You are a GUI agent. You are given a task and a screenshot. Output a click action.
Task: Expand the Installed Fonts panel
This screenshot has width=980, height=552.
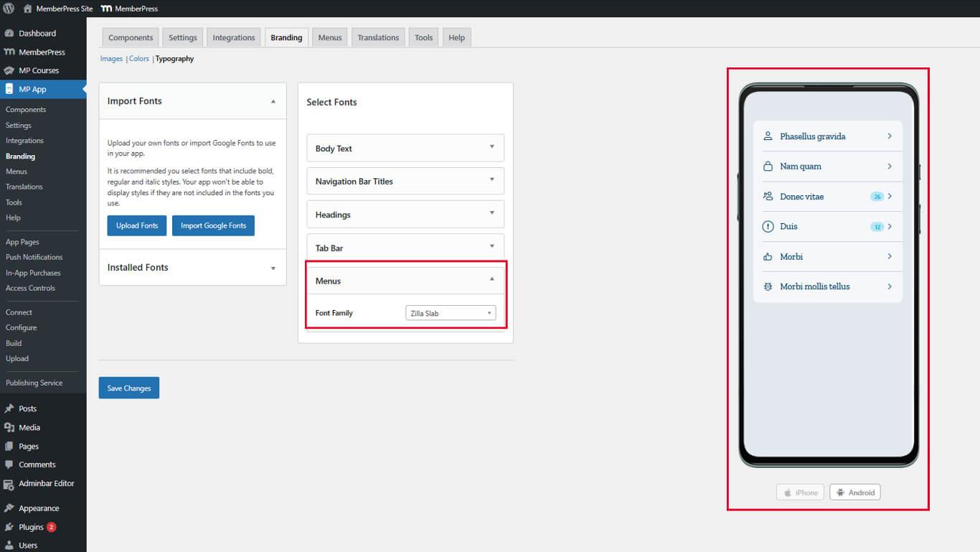click(273, 268)
